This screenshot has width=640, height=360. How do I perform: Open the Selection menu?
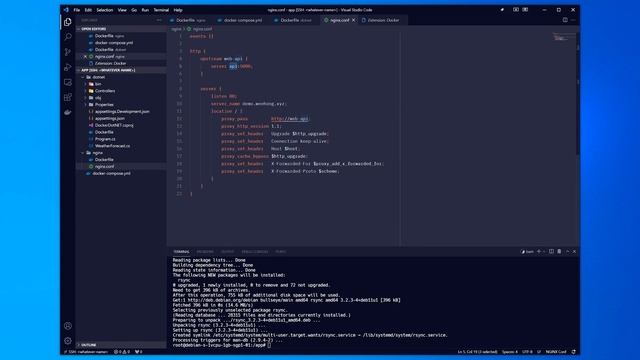[104, 10]
